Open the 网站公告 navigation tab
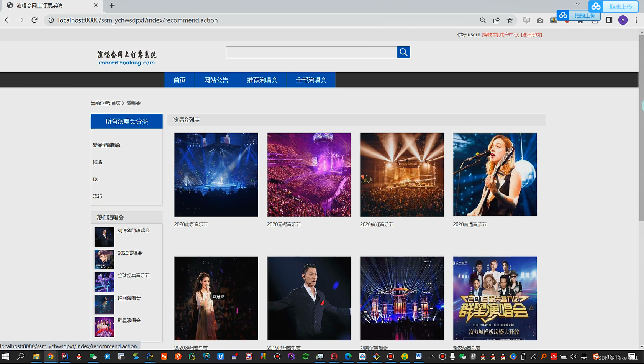This screenshot has width=644, height=364. click(216, 80)
